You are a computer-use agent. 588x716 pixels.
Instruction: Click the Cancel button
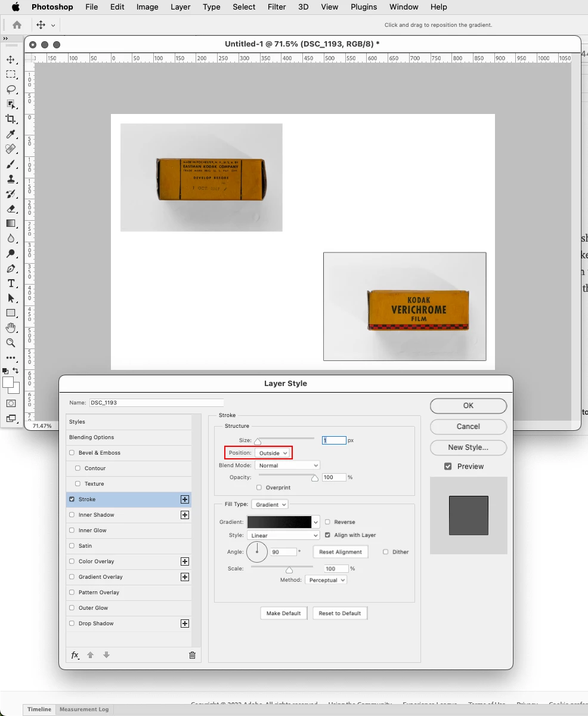click(468, 427)
